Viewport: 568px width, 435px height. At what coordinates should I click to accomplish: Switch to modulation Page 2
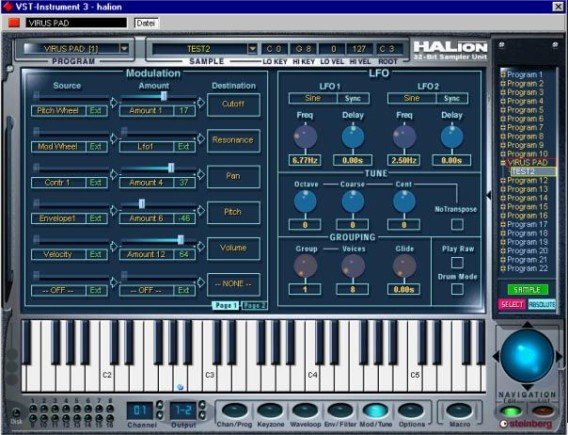[254, 306]
